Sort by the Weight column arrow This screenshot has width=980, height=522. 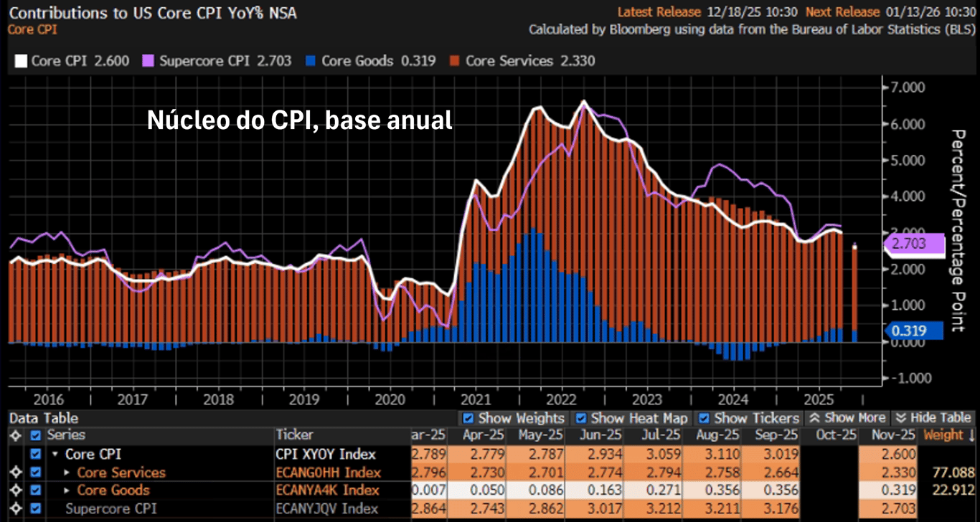(x=972, y=435)
